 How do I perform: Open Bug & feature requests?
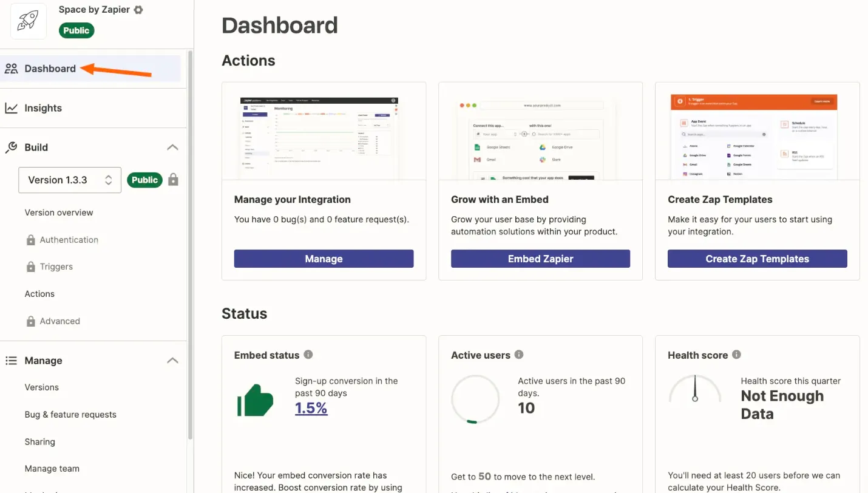click(x=70, y=415)
